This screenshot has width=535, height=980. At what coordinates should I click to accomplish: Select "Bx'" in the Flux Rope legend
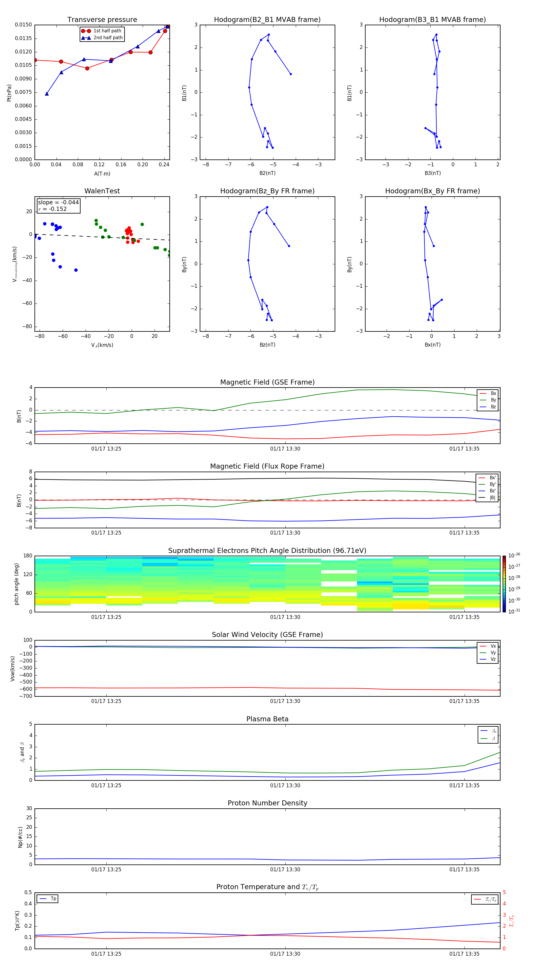coord(487,478)
